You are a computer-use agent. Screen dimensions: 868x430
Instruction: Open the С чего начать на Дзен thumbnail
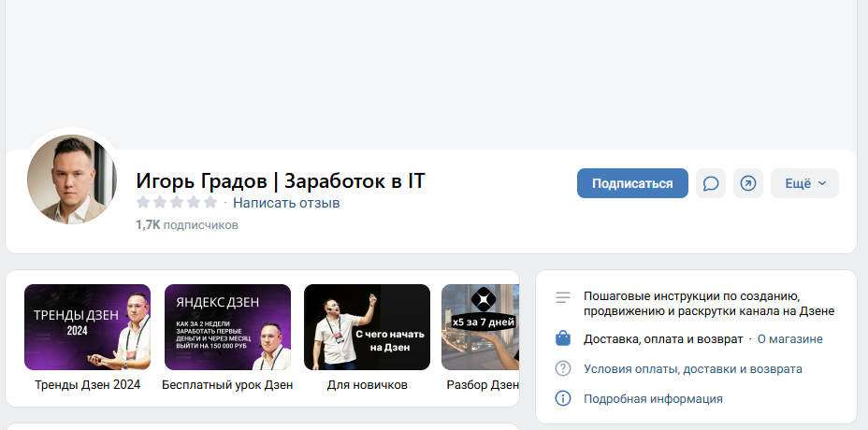tap(367, 327)
